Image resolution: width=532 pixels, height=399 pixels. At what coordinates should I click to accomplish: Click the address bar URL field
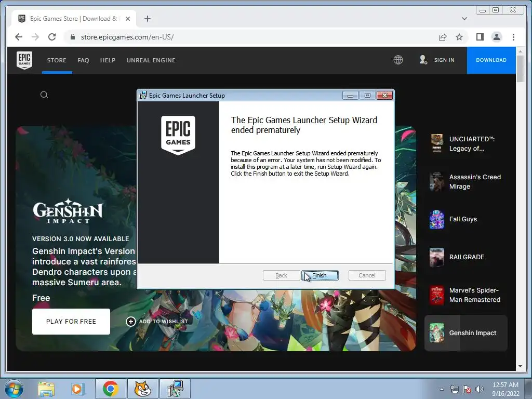pyautogui.click(x=251, y=37)
